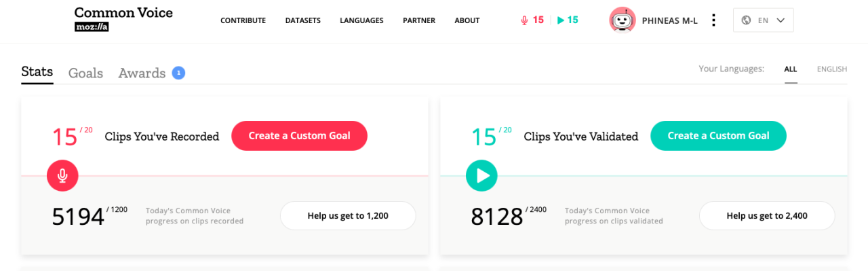Select the Stats tab

click(x=37, y=72)
